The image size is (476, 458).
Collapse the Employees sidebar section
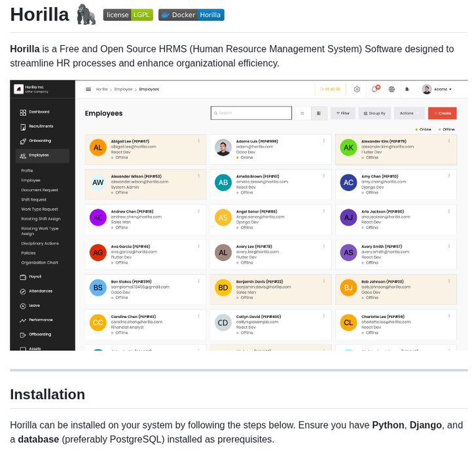tap(42, 156)
